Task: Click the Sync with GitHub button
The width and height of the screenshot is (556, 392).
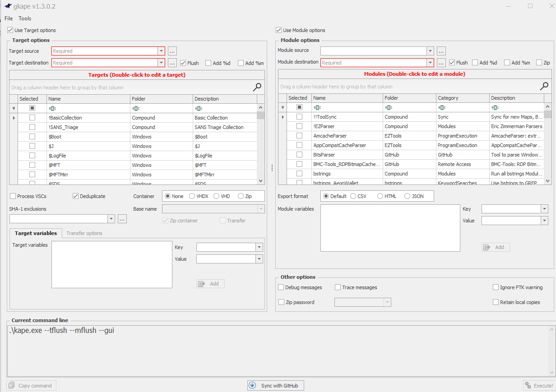Action: [x=276, y=386]
